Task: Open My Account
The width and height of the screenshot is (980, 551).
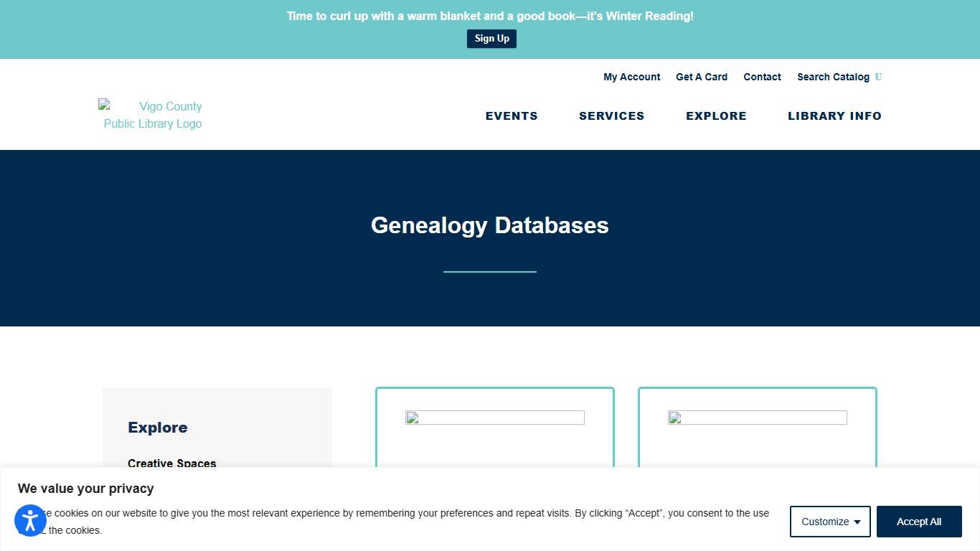Action: pos(631,77)
